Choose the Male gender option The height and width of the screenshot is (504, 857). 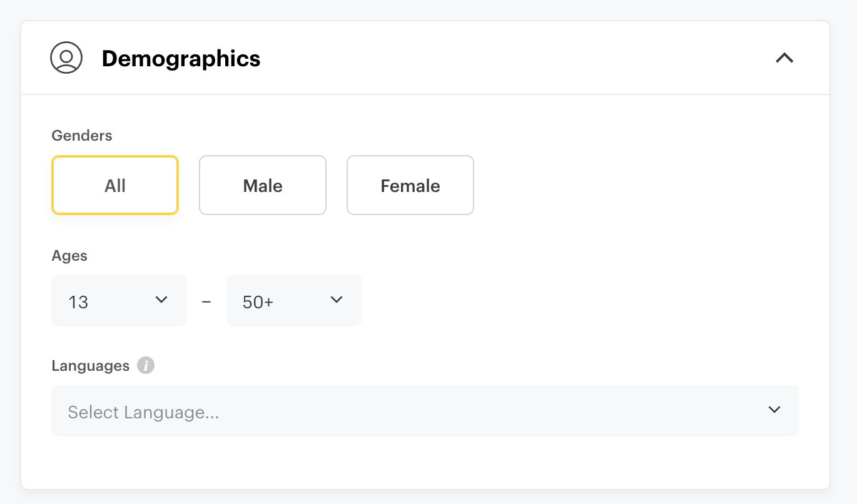click(263, 185)
